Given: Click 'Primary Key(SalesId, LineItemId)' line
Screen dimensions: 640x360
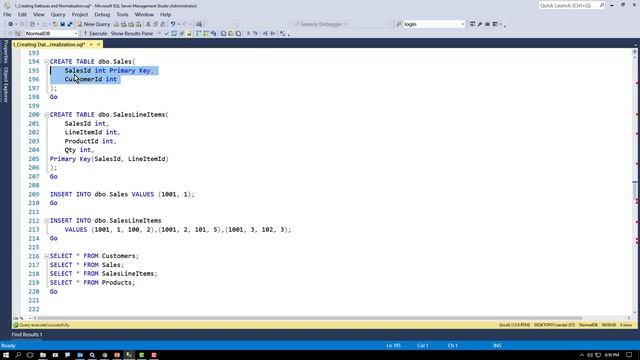Looking at the screenshot, I should click(109, 159).
